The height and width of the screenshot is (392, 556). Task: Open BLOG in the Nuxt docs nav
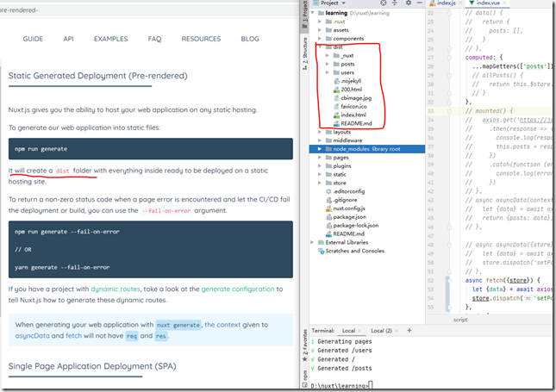click(x=250, y=39)
